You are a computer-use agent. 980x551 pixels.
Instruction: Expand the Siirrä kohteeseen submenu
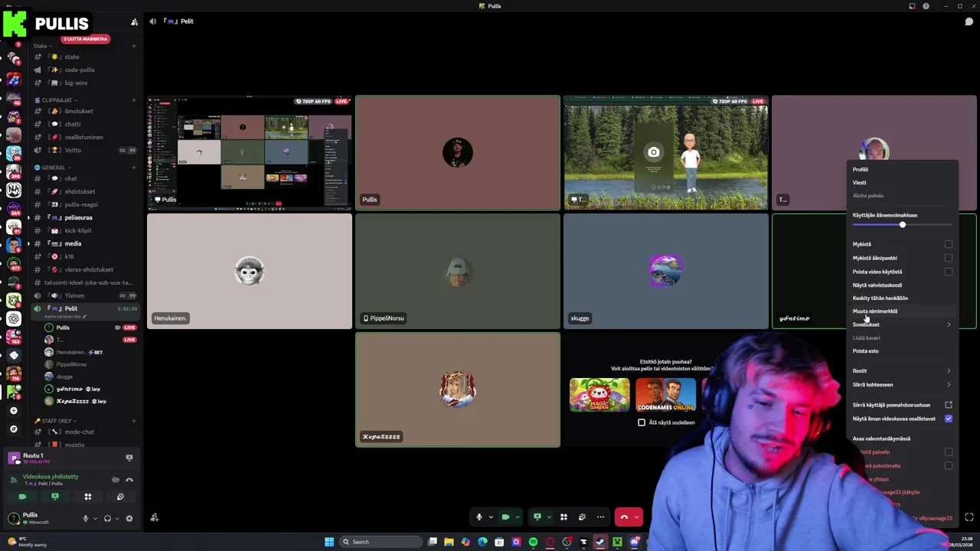point(902,385)
